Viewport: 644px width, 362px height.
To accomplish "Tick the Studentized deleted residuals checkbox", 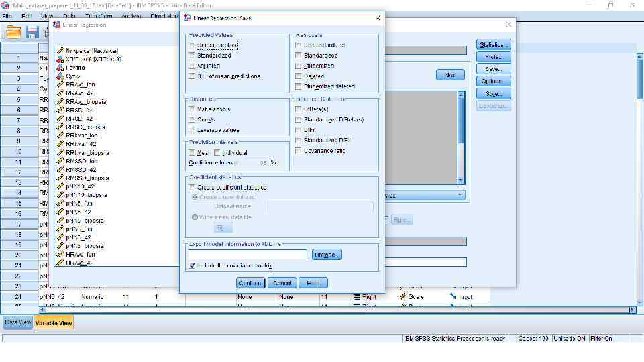I will (298, 86).
